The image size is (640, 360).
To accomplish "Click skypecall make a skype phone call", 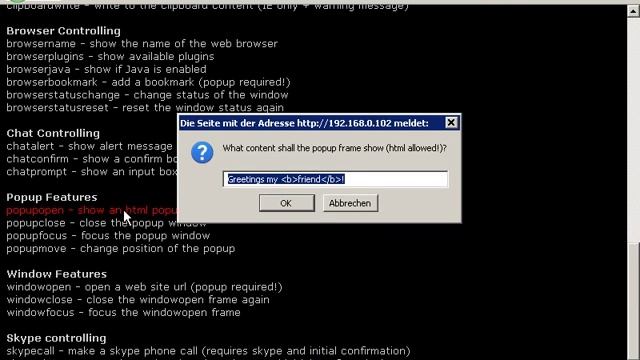I will [208, 351].
